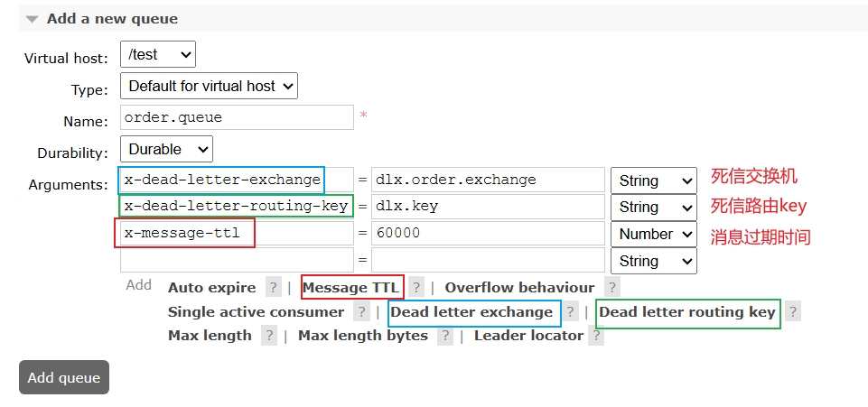Click help icon next to Single active consumer
Viewport: 868px width, 407px height.
[360, 312]
